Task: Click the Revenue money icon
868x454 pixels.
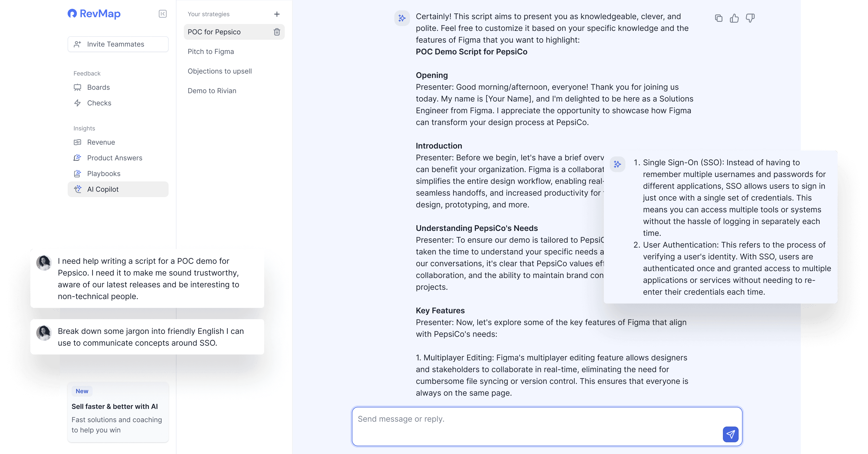Action: [77, 142]
